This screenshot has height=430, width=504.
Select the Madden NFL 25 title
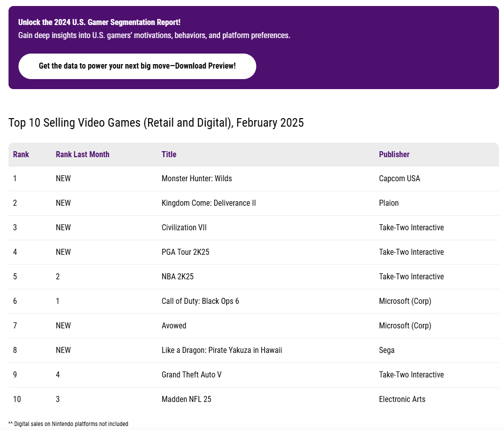[187, 399]
